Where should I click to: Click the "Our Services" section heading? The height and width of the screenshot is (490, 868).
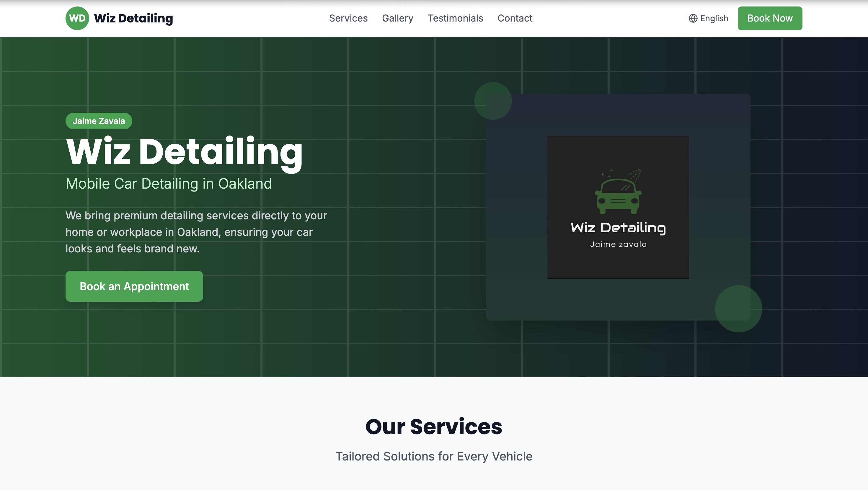[434, 427]
